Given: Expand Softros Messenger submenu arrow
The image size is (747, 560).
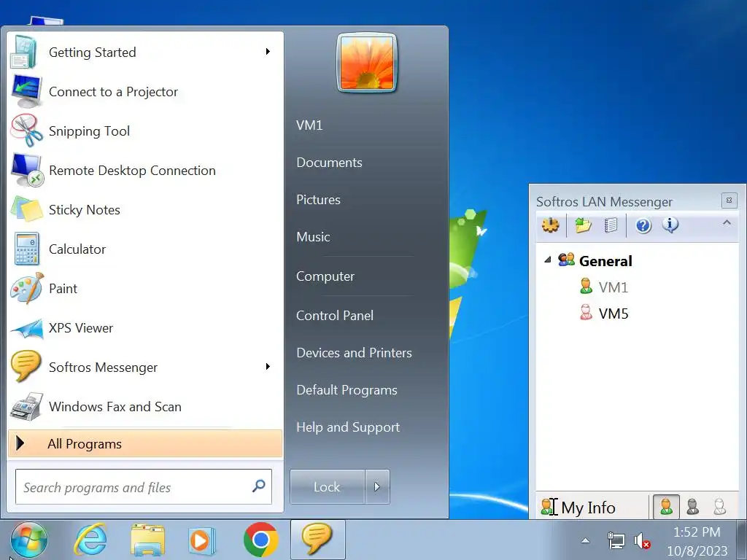Looking at the screenshot, I should coord(268,366).
